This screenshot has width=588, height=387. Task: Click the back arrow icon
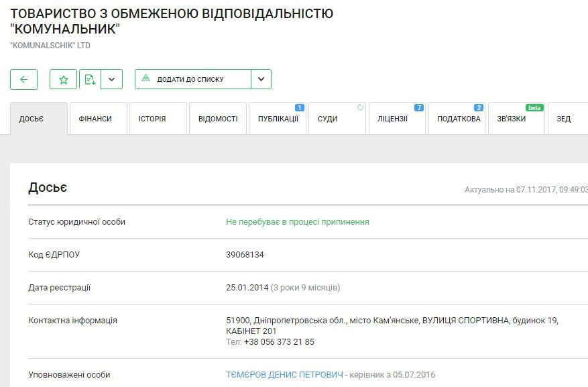pyautogui.click(x=23, y=79)
